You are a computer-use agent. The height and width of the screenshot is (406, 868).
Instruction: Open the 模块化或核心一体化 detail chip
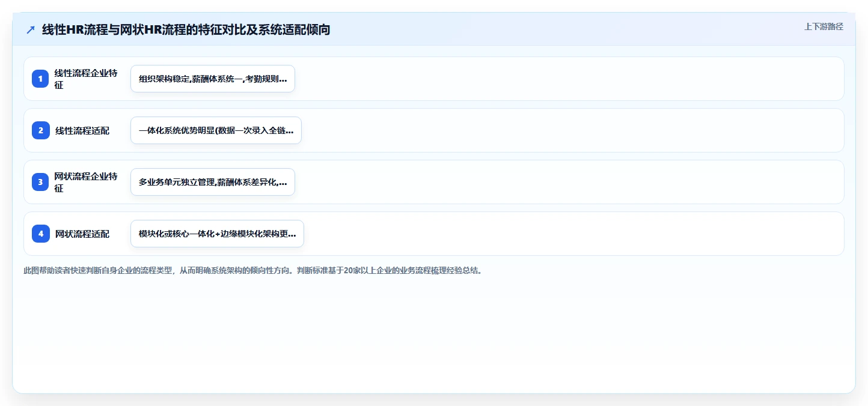[217, 234]
